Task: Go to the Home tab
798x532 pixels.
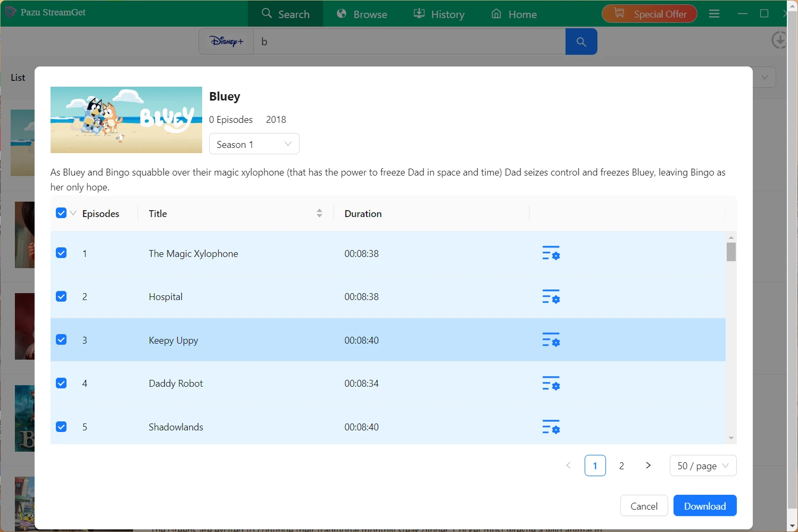Action: click(x=514, y=14)
